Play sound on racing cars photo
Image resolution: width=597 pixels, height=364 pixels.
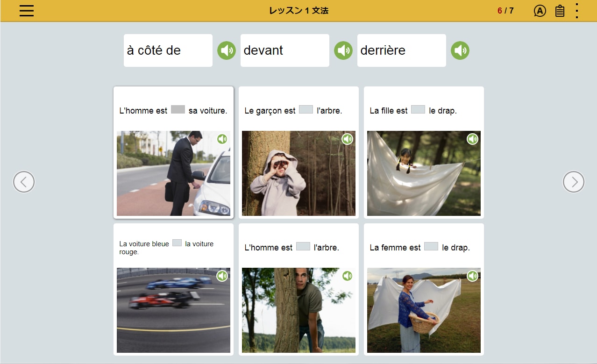[222, 276]
